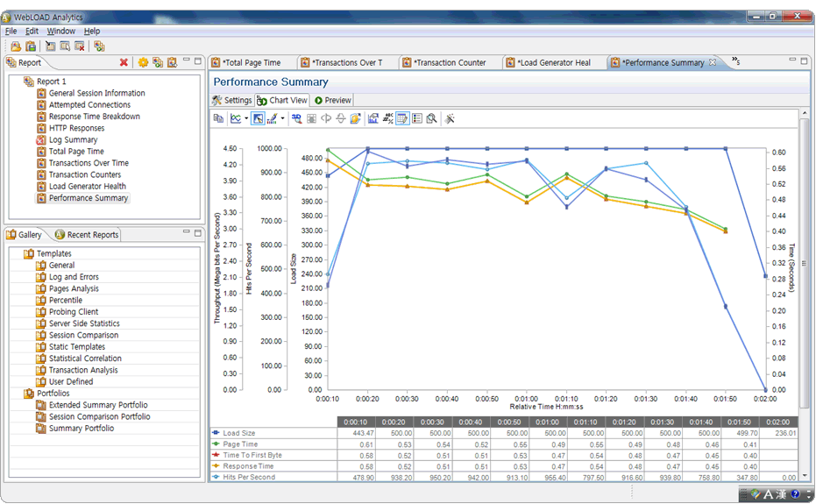Select Report 1 tree node
The width and height of the screenshot is (816, 504).
(x=51, y=82)
